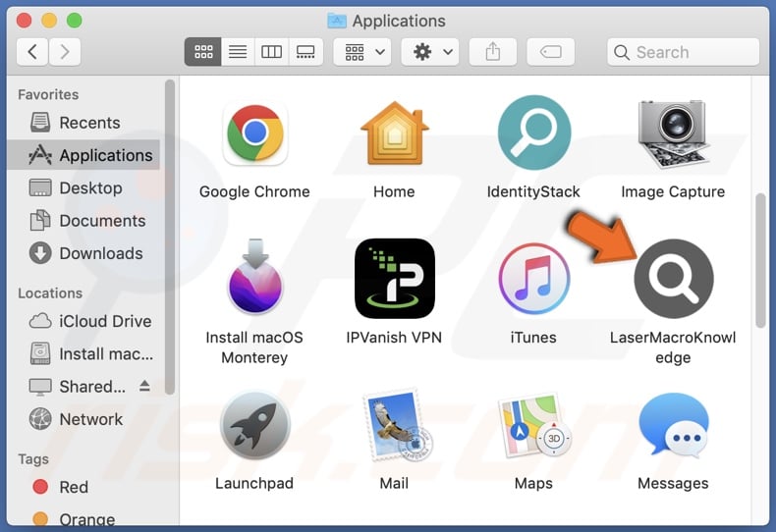Open iCloud Drive in the sidebar
The image size is (776, 532).
[x=83, y=321]
